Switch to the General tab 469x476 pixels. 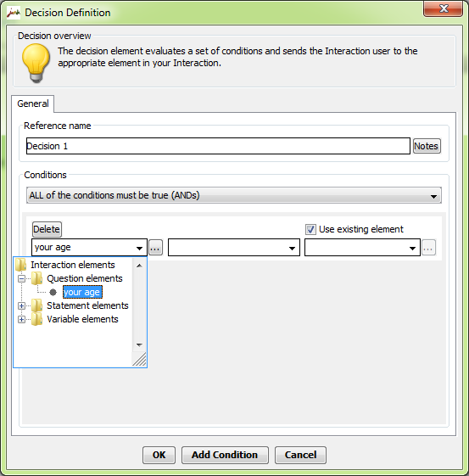(x=33, y=104)
